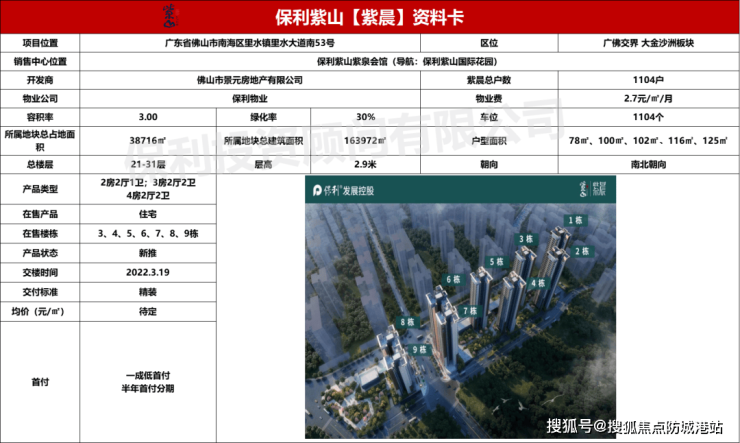
Task: Click the 4栋 building tag
Action: (x=538, y=283)
